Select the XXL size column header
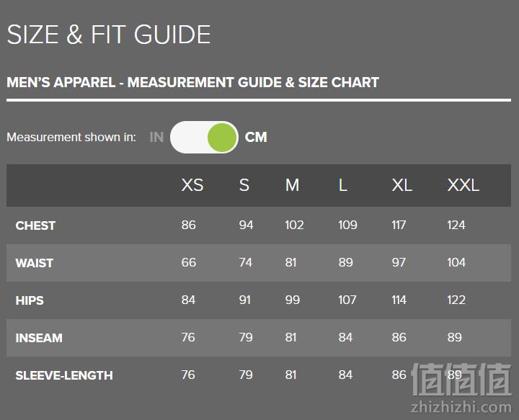 (463, 185)
